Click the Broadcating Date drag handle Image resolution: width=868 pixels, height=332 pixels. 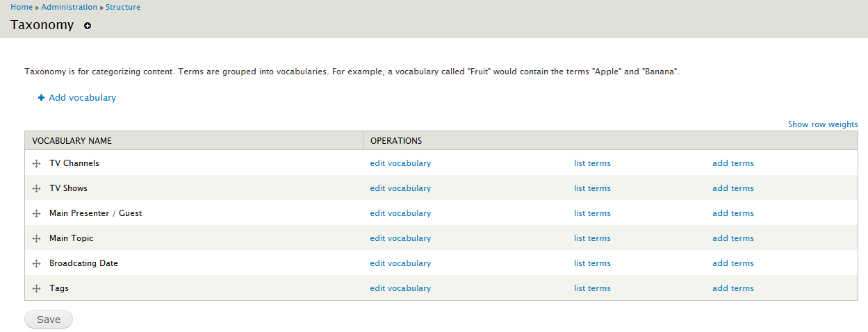coord(37,264)
